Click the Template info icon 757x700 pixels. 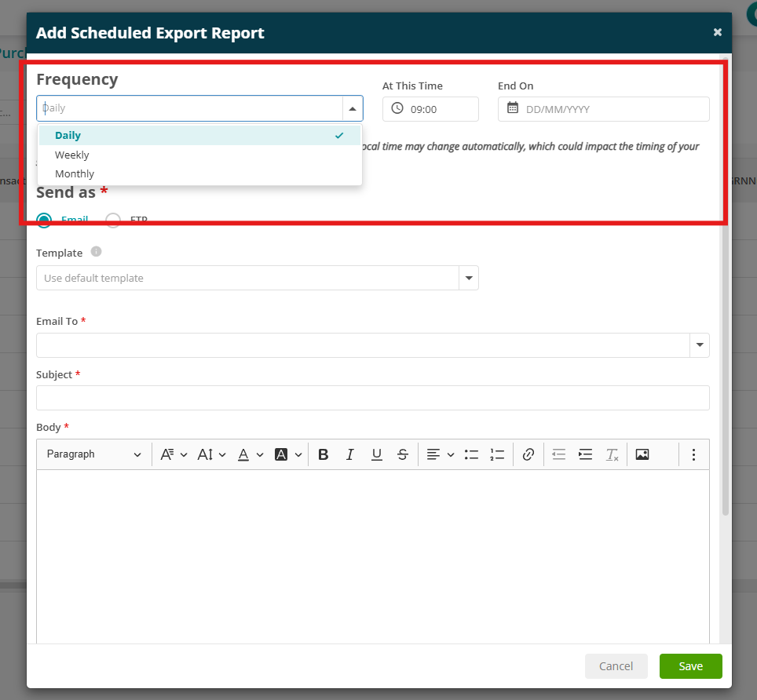click(x=96, y=252)
